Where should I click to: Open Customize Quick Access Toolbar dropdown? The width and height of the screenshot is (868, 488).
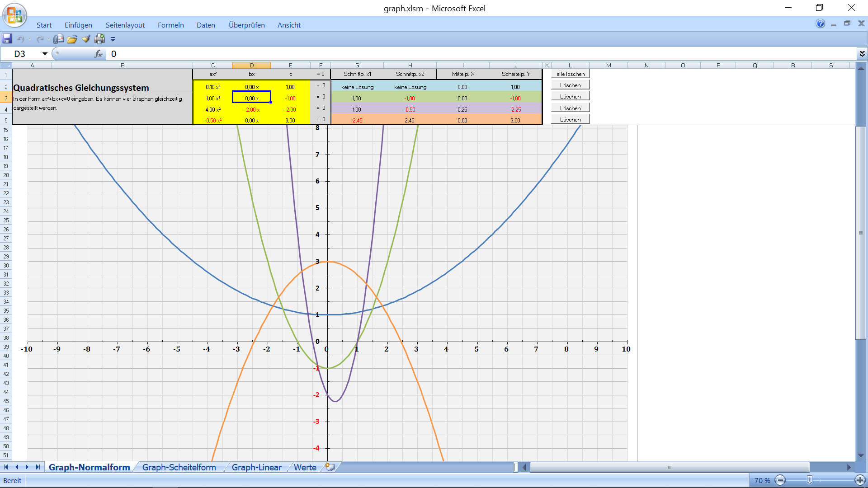113,39
